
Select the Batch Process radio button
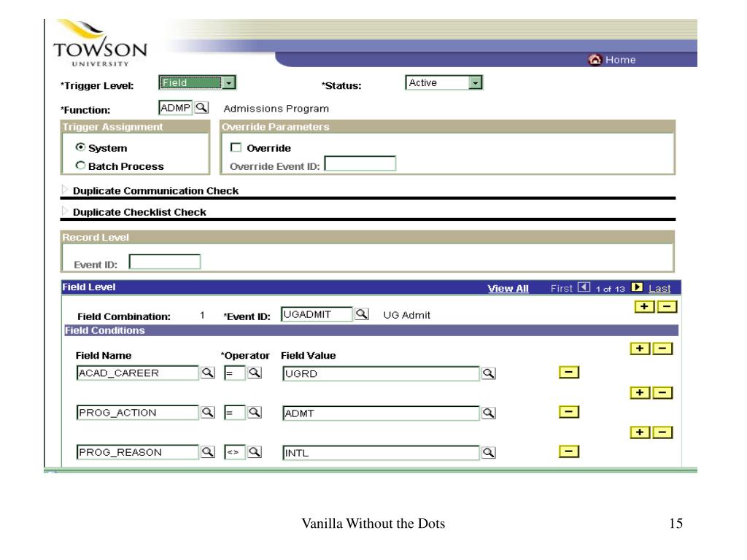(80, 166)
